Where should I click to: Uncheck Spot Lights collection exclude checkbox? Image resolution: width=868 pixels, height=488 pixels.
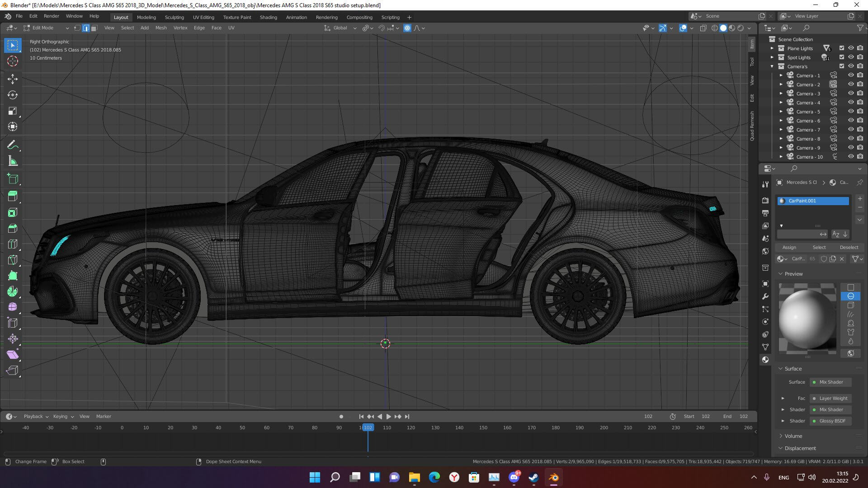(x=842, y=57)
